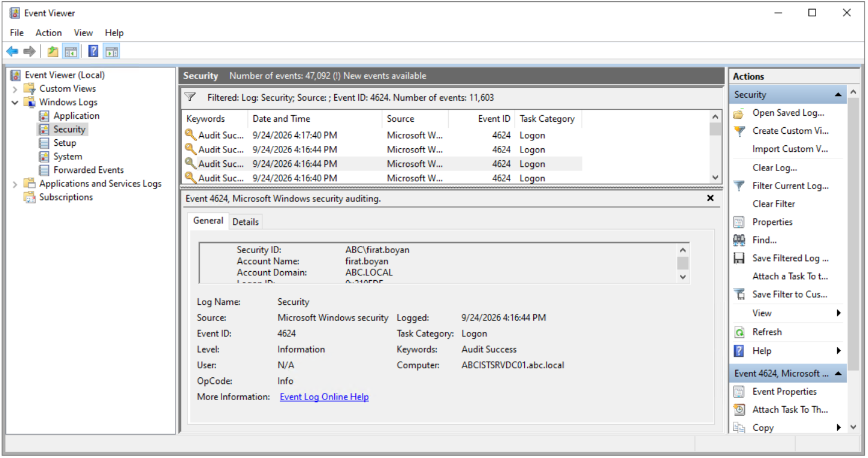
Task: Expand Applications and Services Logs node
Action: [x=15, y=184]
